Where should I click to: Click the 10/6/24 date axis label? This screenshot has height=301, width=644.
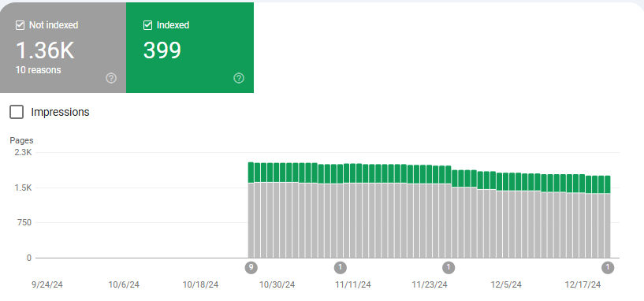pos(124,284)
